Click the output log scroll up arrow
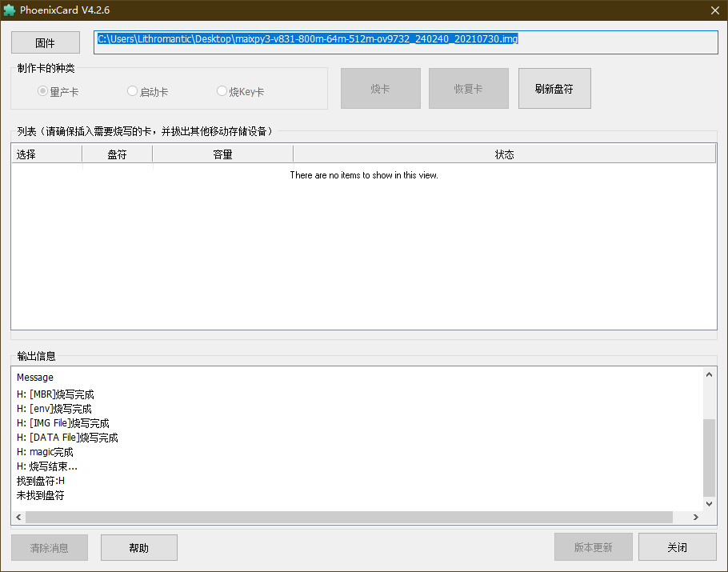Image resolution: width=728 pixels, height=572 pixels. point(709,374)
